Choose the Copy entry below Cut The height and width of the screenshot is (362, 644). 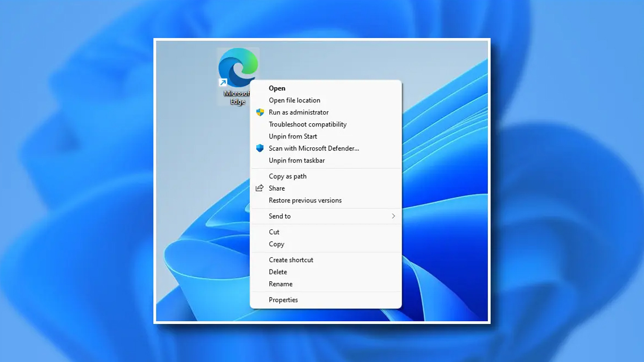click(x=326, y=244)
